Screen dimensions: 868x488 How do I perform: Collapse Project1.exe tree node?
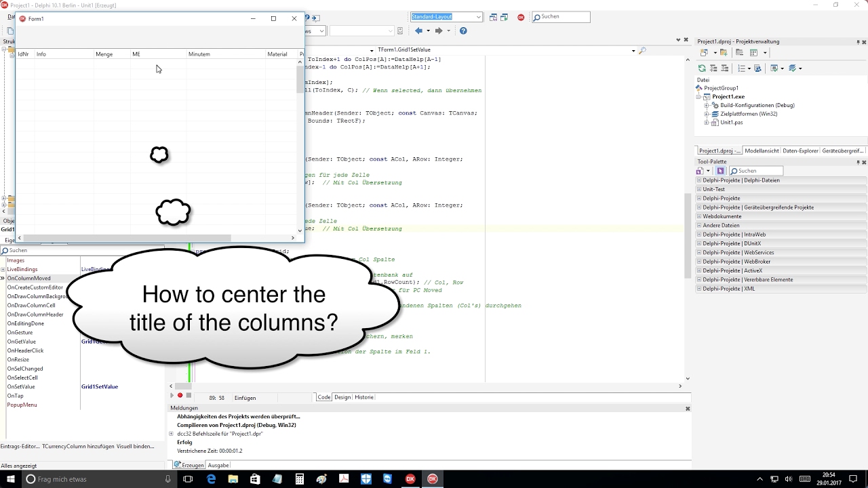pyautogui.click(x=700, y=97)
